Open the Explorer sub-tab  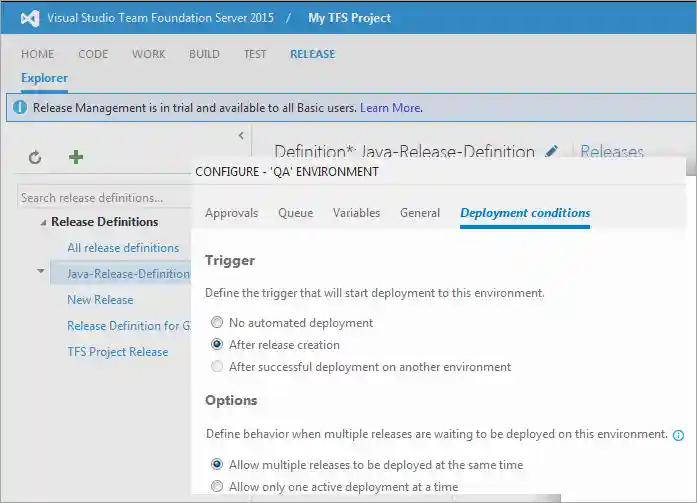44,78
